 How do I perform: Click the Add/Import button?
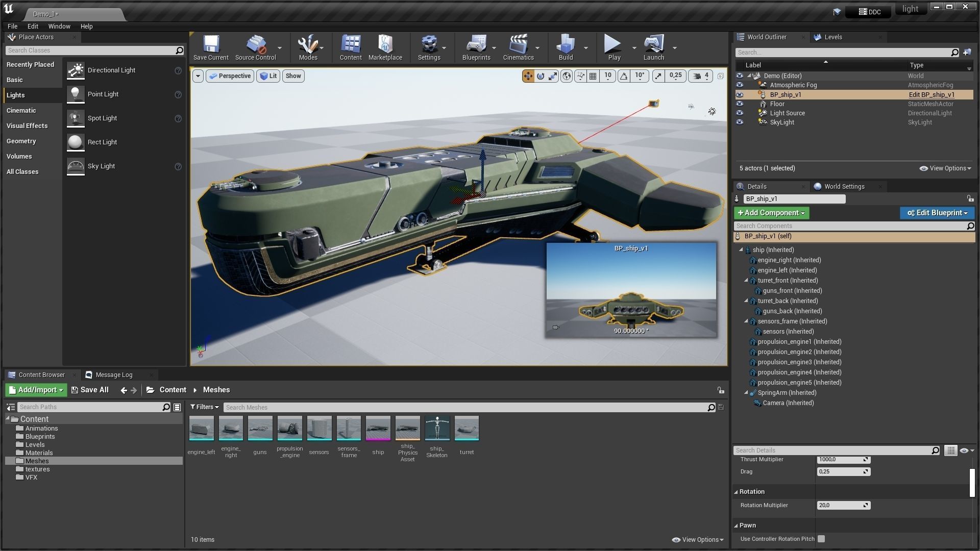click(36, 390)
